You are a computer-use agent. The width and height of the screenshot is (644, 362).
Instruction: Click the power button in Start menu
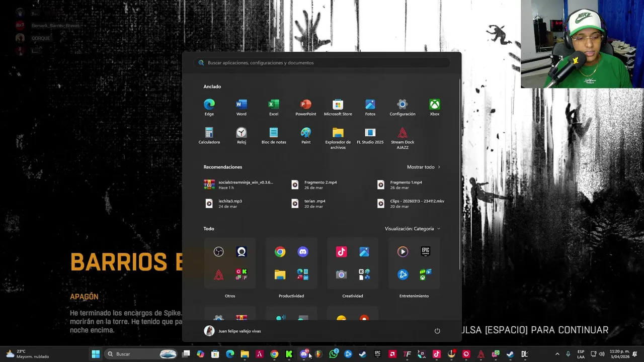click(437, 331)
